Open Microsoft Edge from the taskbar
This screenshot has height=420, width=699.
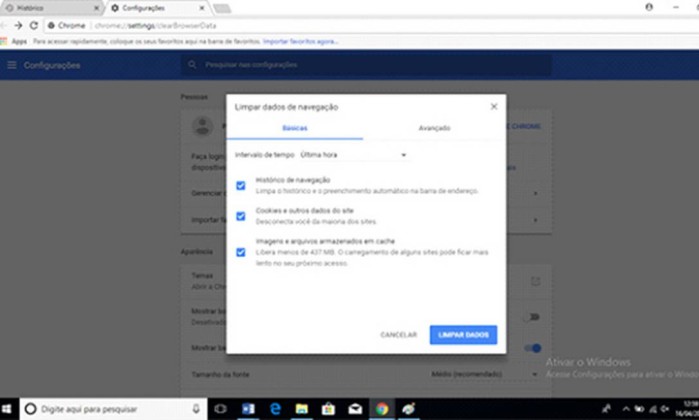tap(274, 409)
